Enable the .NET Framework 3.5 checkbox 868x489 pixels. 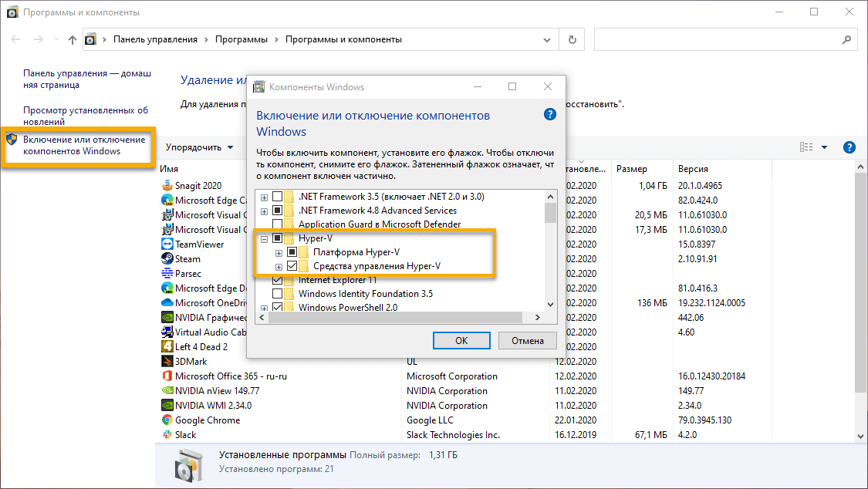point(277,197)
